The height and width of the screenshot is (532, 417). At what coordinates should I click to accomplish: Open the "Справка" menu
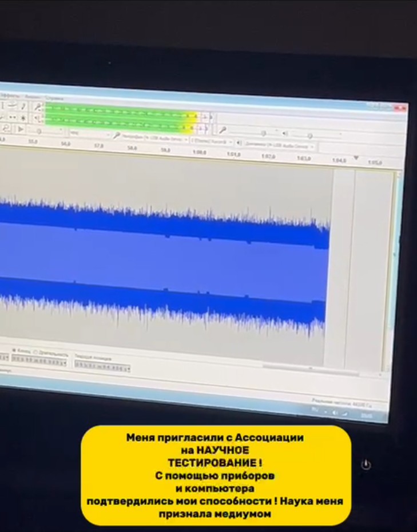click(x=54, y=97)
